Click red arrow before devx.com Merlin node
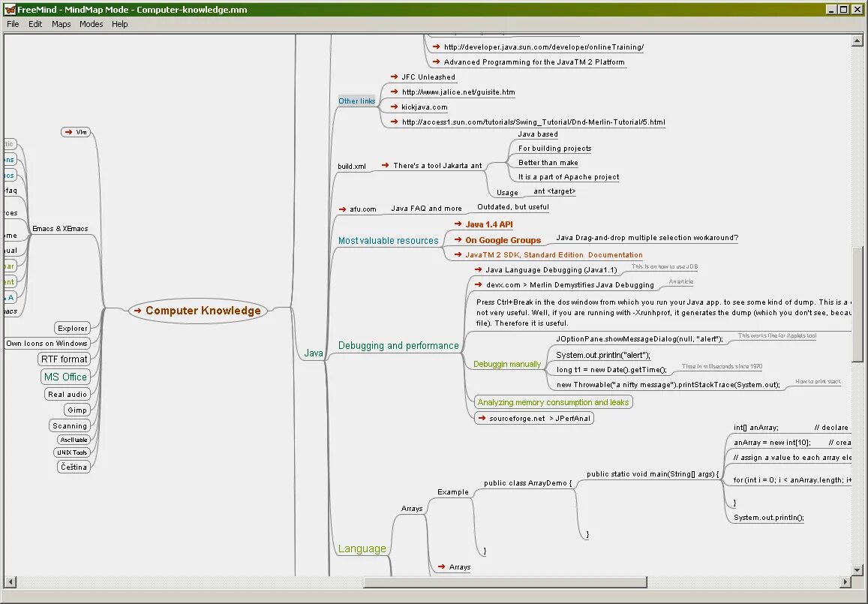The image size is (868, 604). click(x=479, y=284)
